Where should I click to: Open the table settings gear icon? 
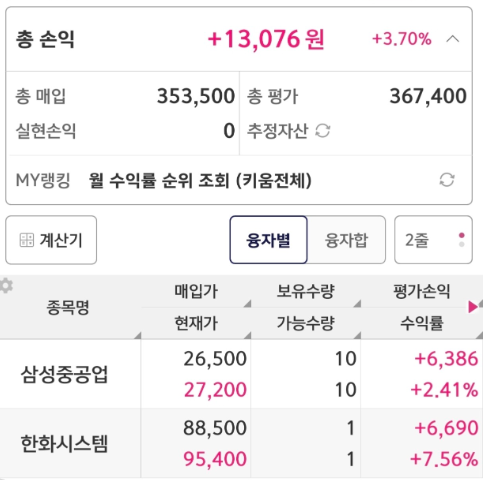pyautogui.click(x=6, y=286)
